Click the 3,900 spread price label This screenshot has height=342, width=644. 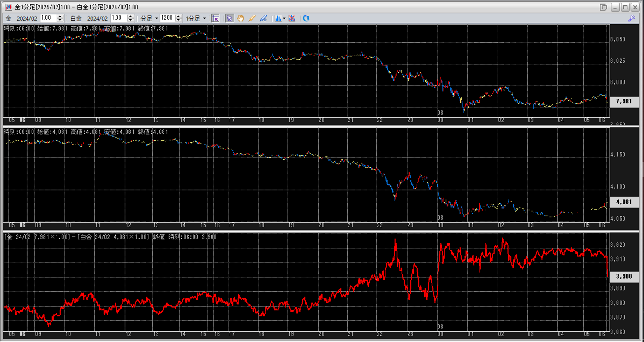pyautogui.click(x=624, y=276)
